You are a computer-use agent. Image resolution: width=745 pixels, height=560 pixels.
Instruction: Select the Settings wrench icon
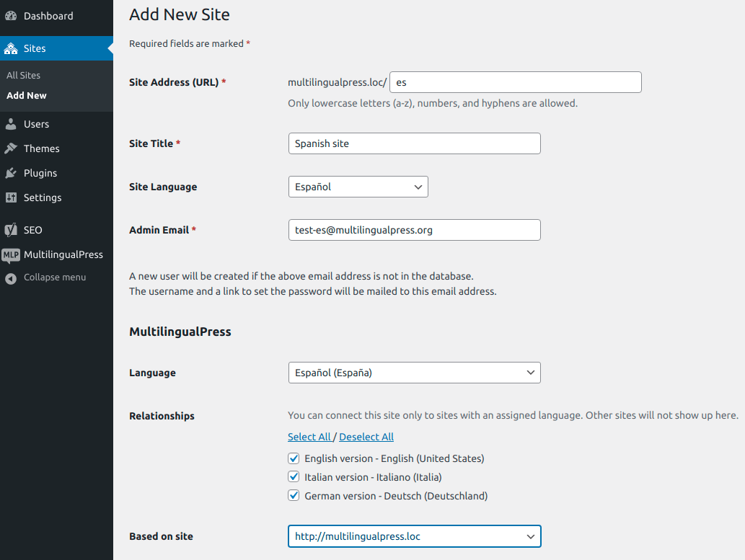coord(12,197)
